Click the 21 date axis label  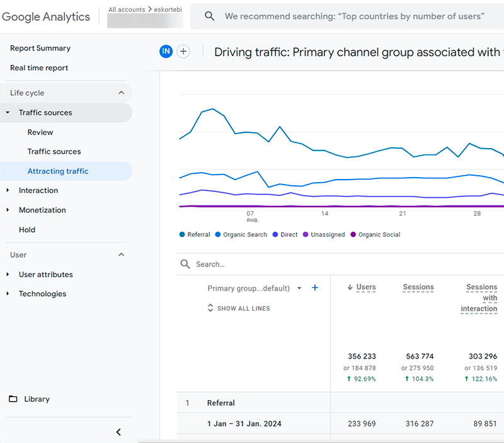click(x=403, y=213)
